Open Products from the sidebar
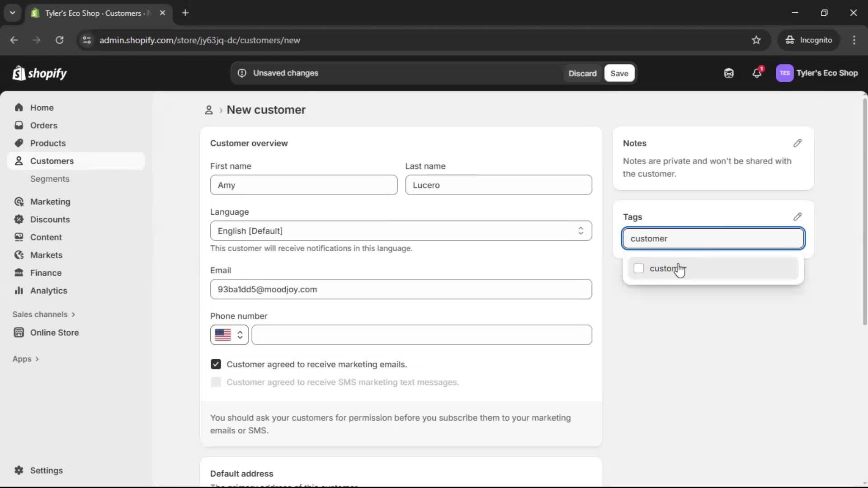Viewport: 868px width, 488px height. [x=47, y=143]
